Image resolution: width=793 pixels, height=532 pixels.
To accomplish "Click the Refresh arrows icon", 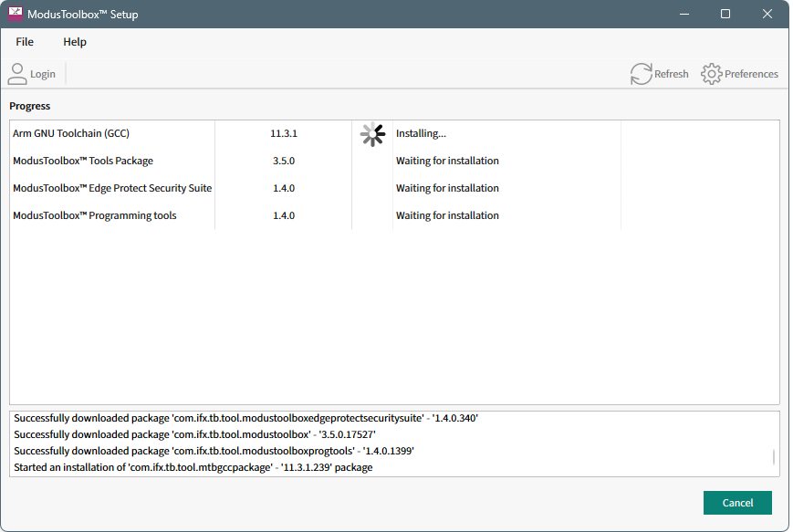I will 642,74.
